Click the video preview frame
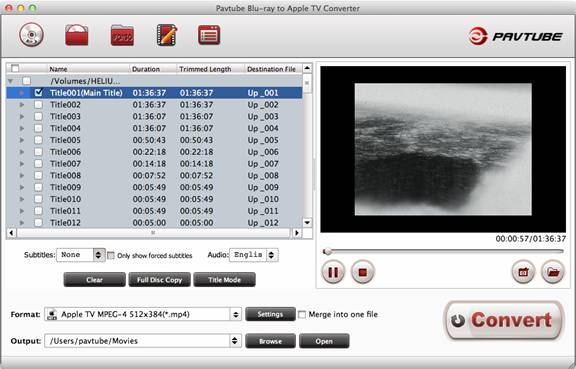The height and width of the screenshot is (369, 576). (443, 149)
